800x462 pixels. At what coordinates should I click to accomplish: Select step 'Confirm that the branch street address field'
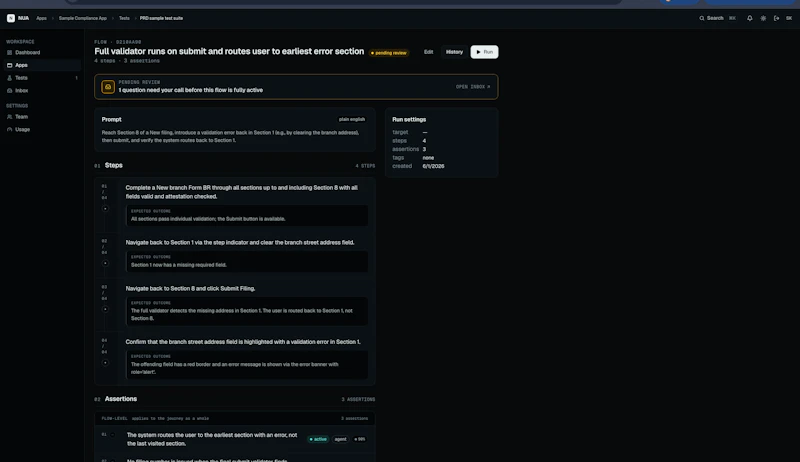(243, 342)
